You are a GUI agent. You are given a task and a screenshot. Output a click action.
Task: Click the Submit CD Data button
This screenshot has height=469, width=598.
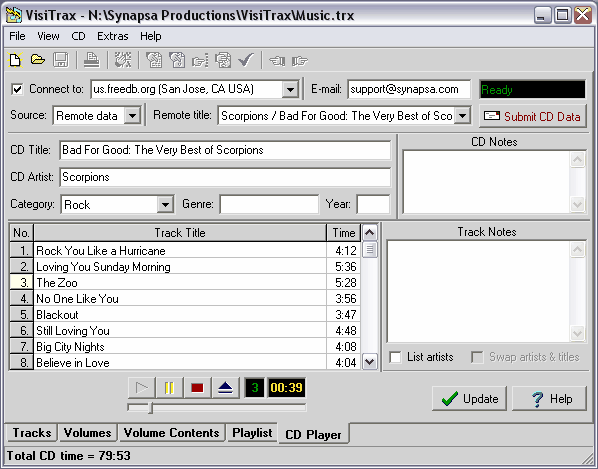532,116
